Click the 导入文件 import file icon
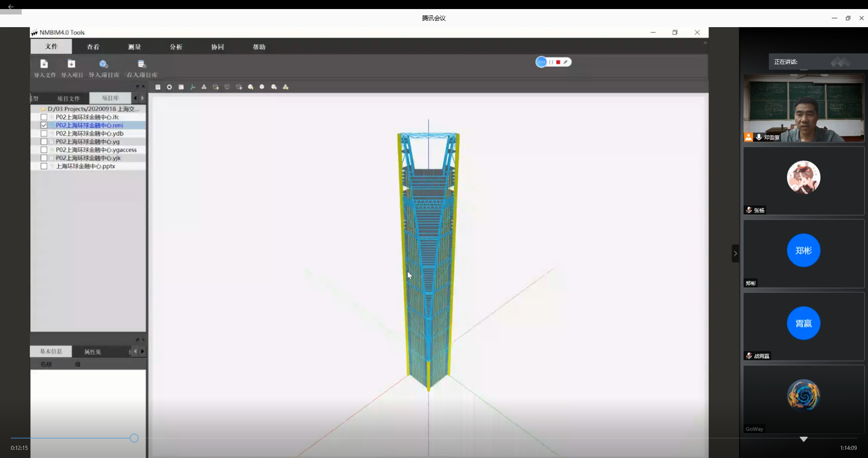Image resolution: width=868 pixels, height=458 pixels. point(44,64)
